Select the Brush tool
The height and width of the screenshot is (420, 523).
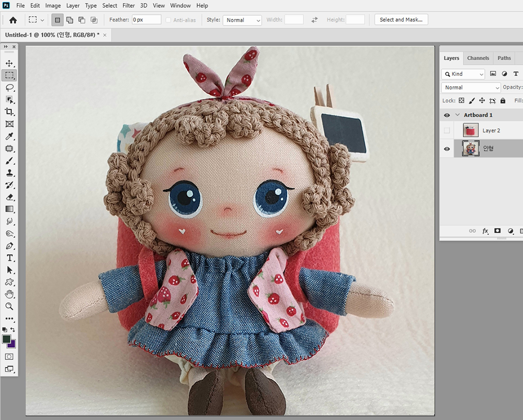(x=9, y=161)
